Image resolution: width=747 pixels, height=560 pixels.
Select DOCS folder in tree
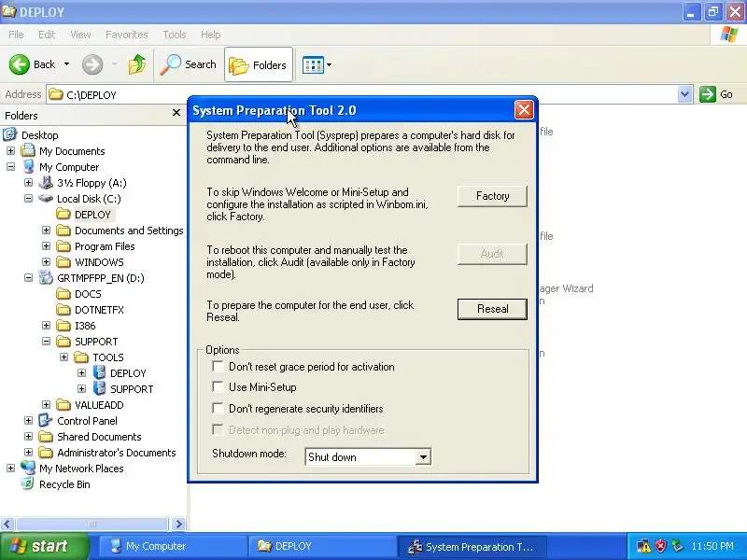click(x=79, y=294)
